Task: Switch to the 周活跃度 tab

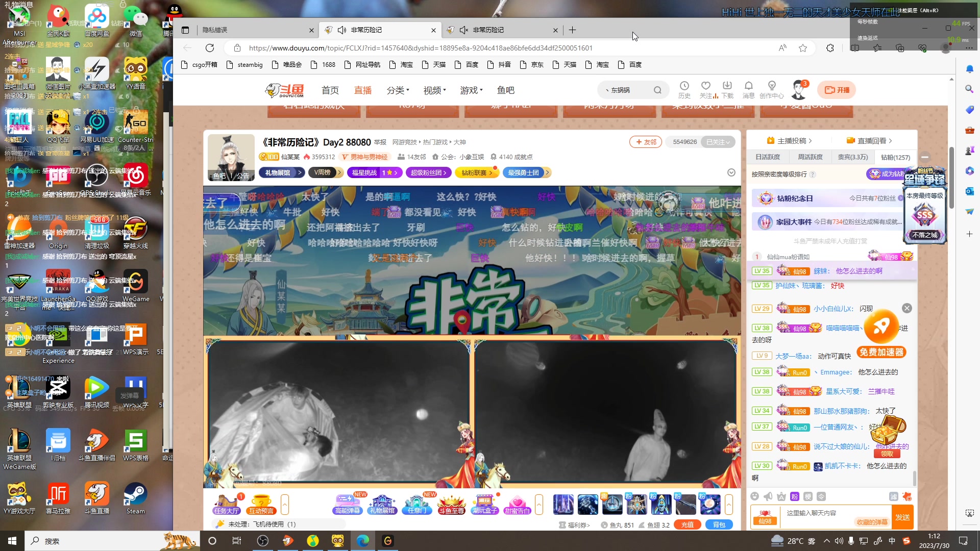Action: 810,157
